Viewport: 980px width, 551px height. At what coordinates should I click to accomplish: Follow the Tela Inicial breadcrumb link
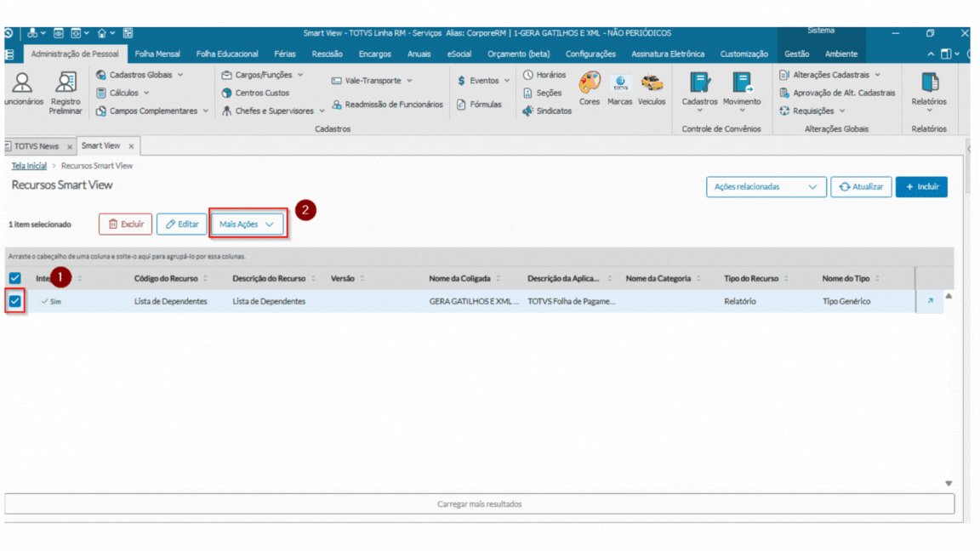[29, 166]
